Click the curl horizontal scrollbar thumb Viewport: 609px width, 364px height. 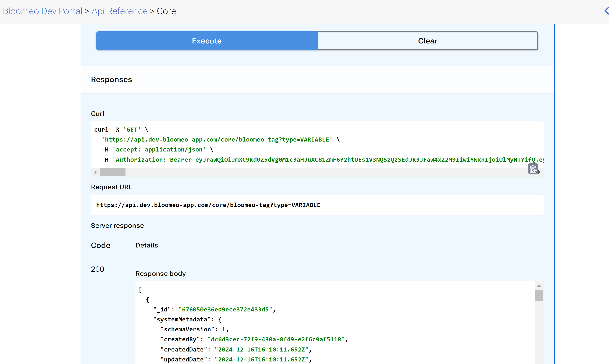point(112,172)
